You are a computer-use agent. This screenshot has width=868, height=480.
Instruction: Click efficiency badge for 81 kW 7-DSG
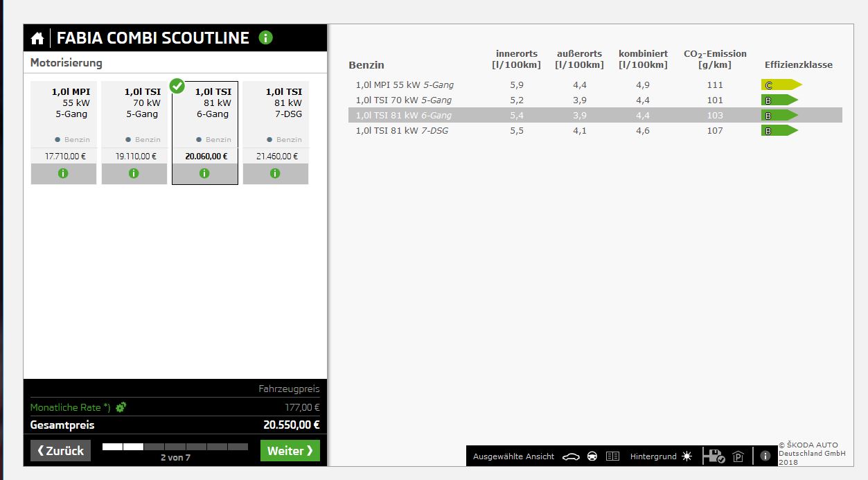click(x=779, y=131)
